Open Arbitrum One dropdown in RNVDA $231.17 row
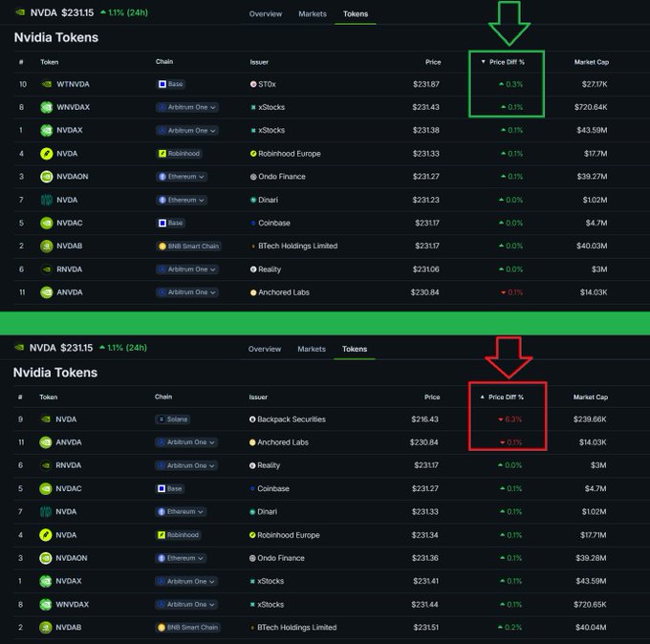The image size is (650, 644). (186, 465)
